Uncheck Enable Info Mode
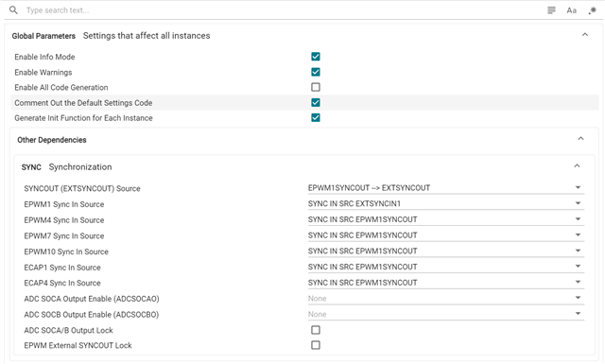This screenshot has height=364, width=605. (316, 57)
